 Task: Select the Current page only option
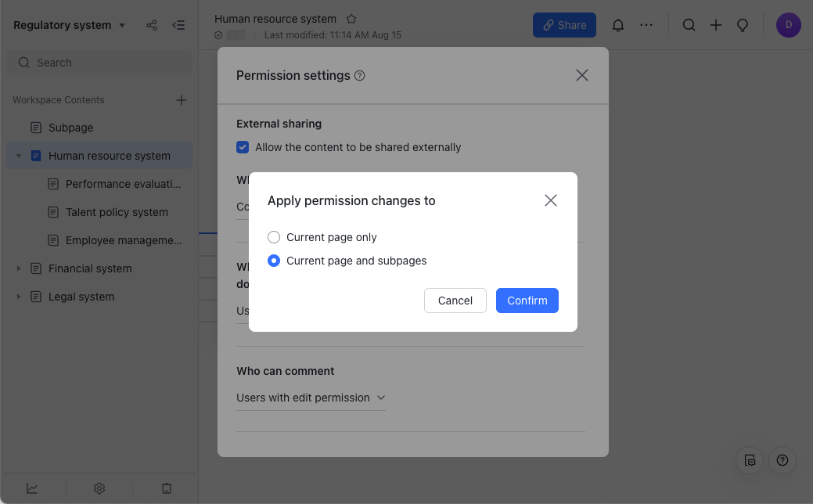[274, 237]
